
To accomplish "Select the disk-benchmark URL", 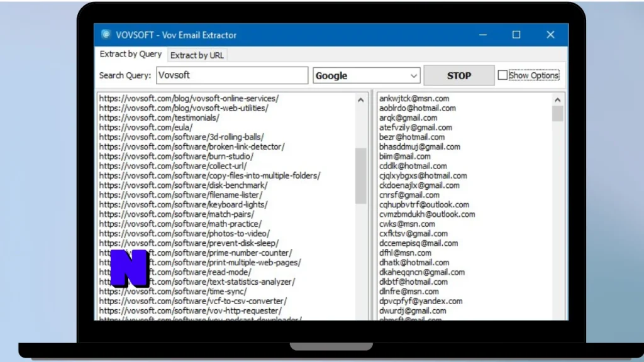I will [183, 185].
